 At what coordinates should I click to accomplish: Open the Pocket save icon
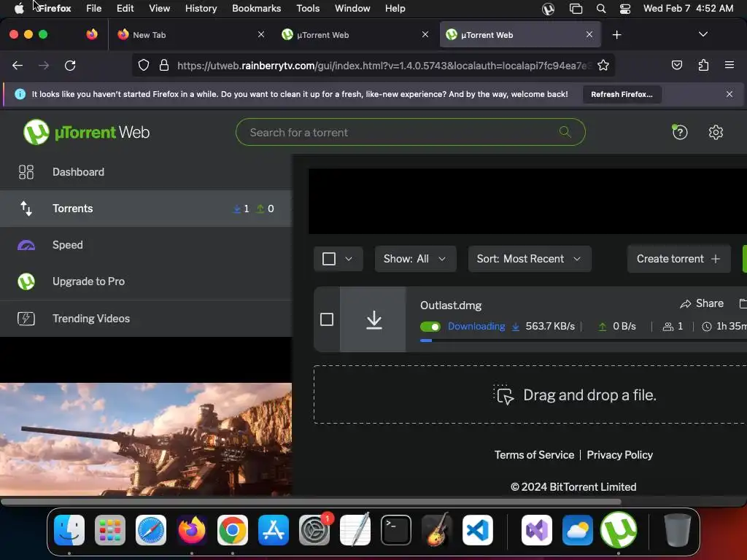676,65
